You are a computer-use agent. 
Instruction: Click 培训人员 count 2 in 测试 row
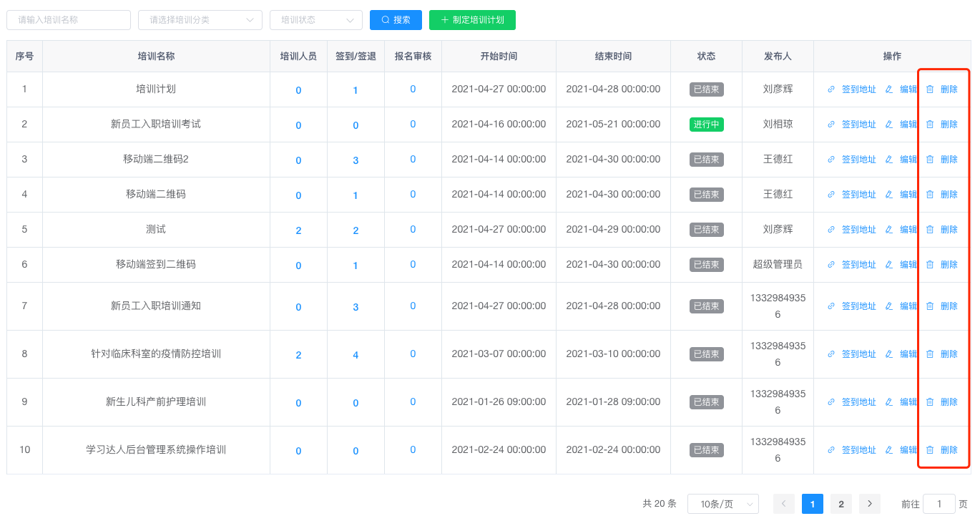click(x=298, y=230)
